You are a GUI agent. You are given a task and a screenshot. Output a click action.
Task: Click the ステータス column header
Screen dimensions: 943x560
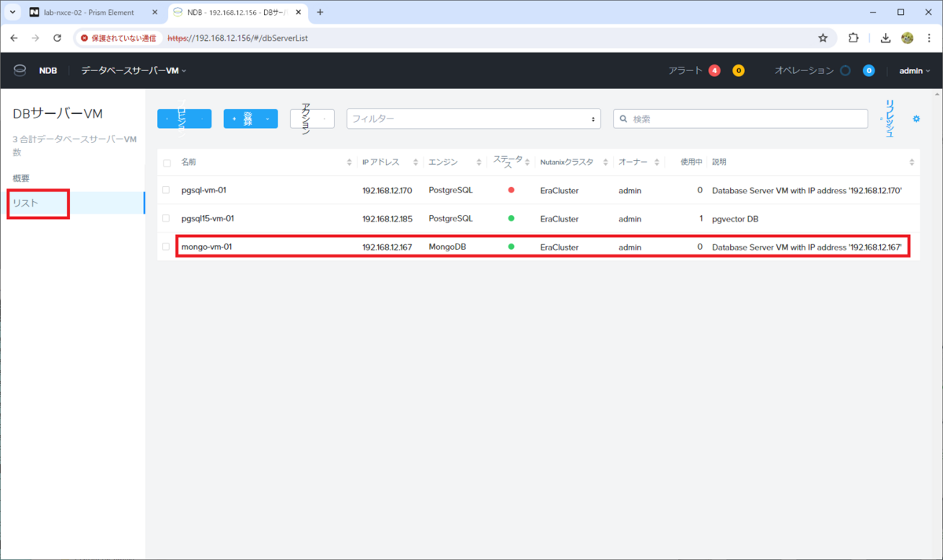tap(509, 163)
